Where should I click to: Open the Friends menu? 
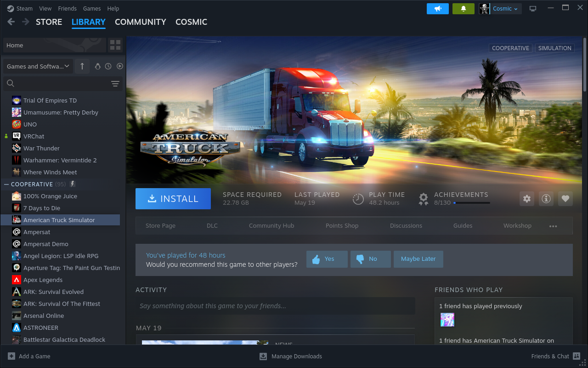pyautogui.click(x=68, y=8)
